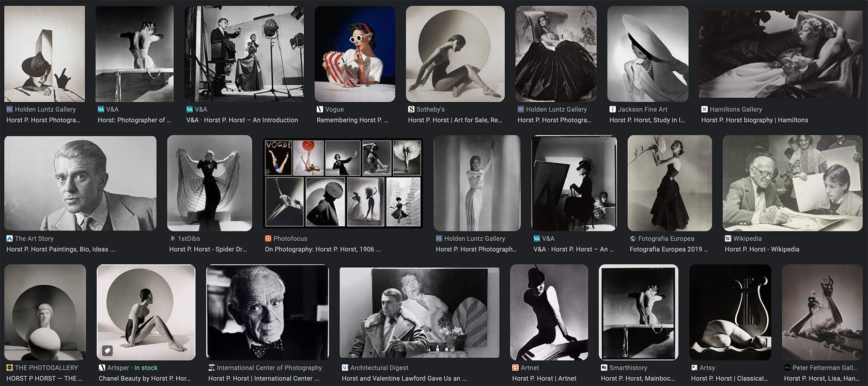This screenshot has height=386, width=868.
Task: Click the 'Smarthistory' source name
Action: (x=628, y=368)
